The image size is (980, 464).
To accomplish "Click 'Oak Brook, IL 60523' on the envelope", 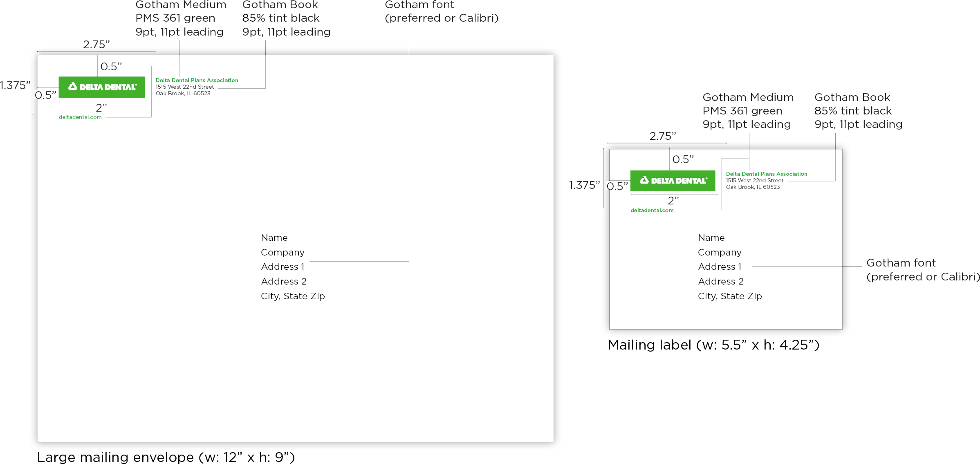I will pyautogui.click(x=183, y=94).
